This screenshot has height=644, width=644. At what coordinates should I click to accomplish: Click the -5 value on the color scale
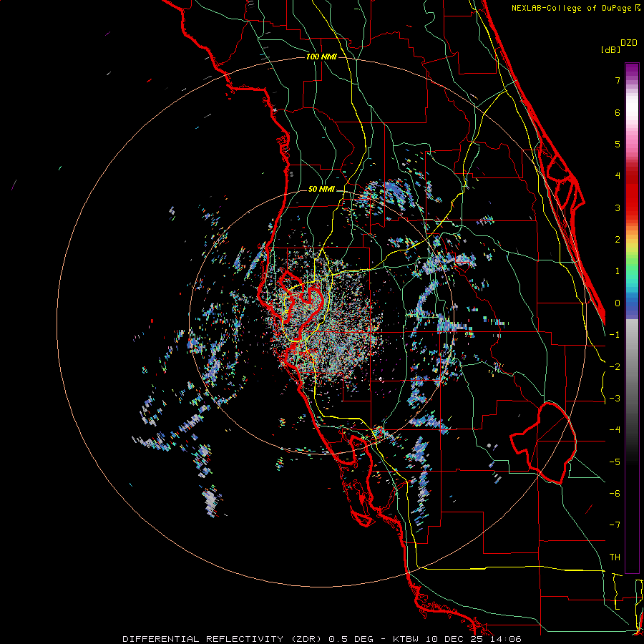[x=615, y=462]
